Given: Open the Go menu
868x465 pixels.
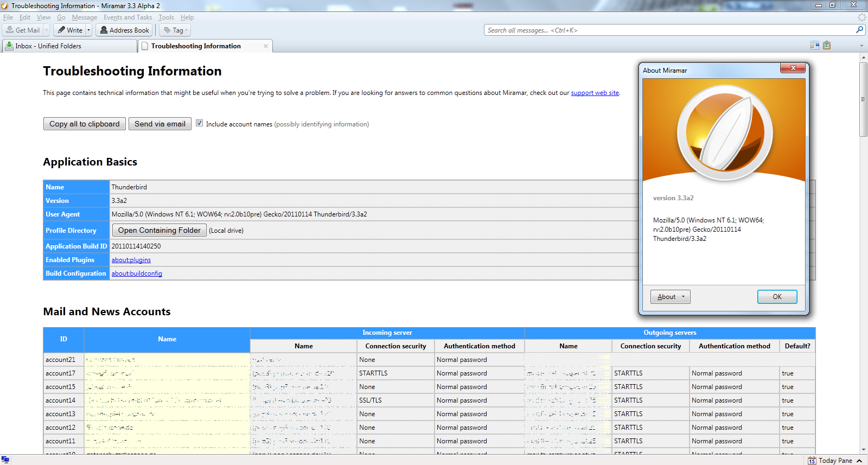Looking at the screenshot, I should (x=61, y=17).
